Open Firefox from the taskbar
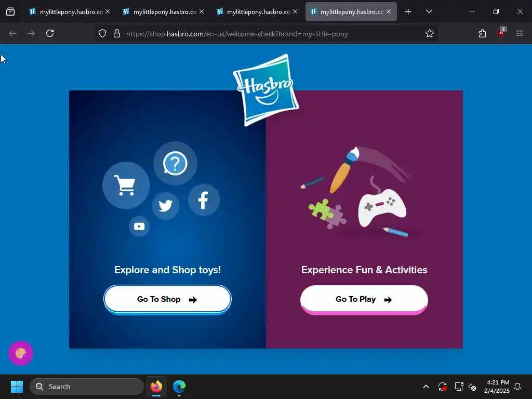Screen dimensions: 532x399 click(x=156, y=387)
